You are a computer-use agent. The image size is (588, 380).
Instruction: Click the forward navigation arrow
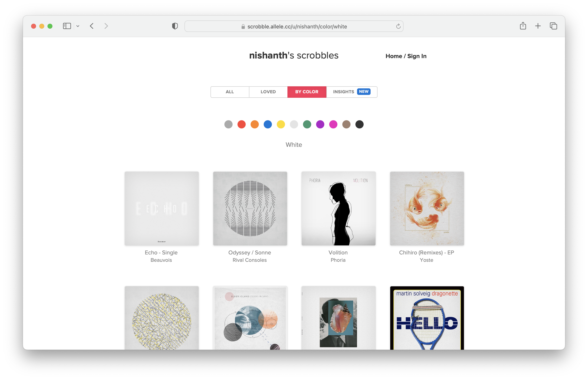106,26
